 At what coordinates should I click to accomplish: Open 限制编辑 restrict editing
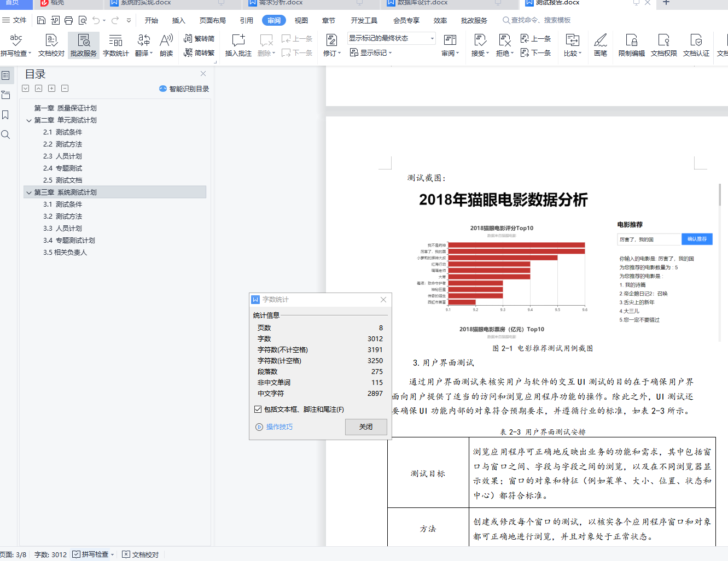click(632, 45)
